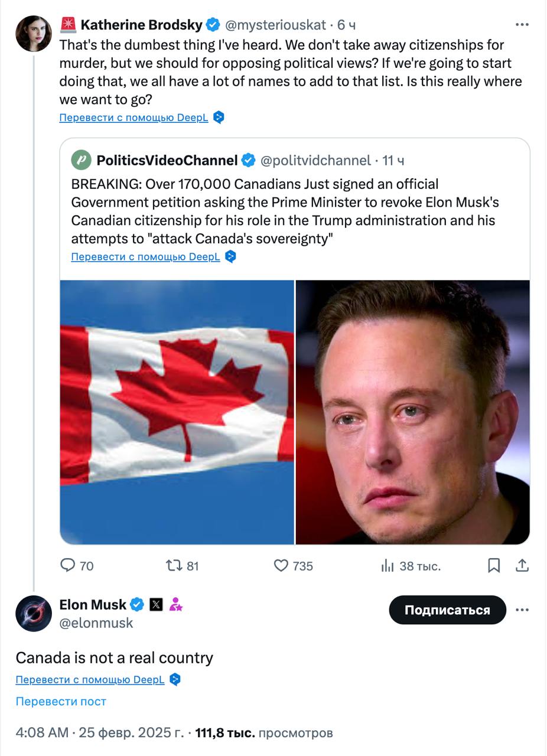
Task: Click the share upload icon
Action: pos(522,566)
